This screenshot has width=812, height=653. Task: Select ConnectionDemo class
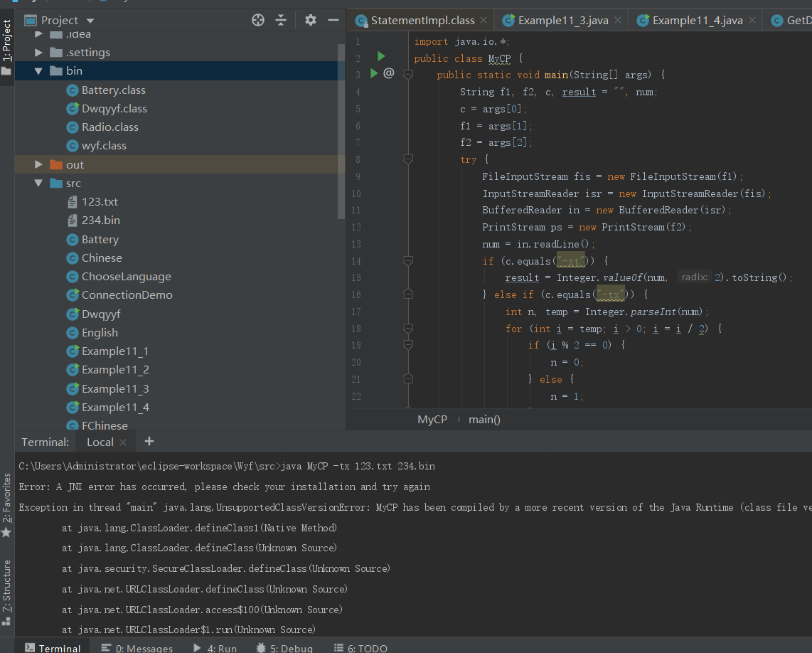point(127,295)
